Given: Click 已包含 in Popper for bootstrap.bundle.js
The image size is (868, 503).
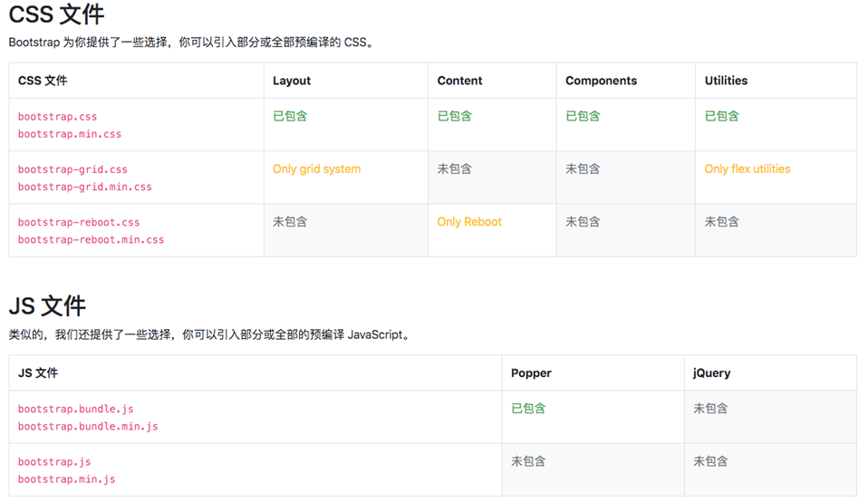Looking at the screenshot, I should click(x=528, y=408).
